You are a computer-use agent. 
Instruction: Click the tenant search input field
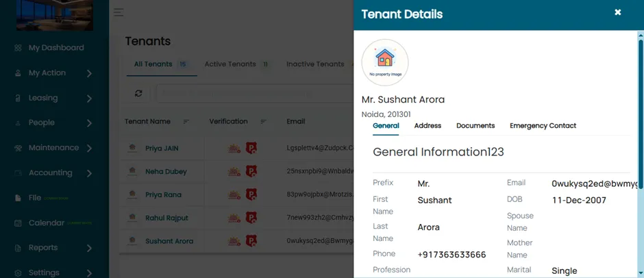(254, 93)
